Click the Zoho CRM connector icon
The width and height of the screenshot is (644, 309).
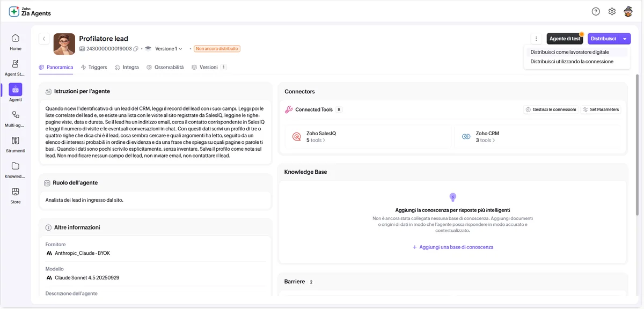(x=466, y=137)
